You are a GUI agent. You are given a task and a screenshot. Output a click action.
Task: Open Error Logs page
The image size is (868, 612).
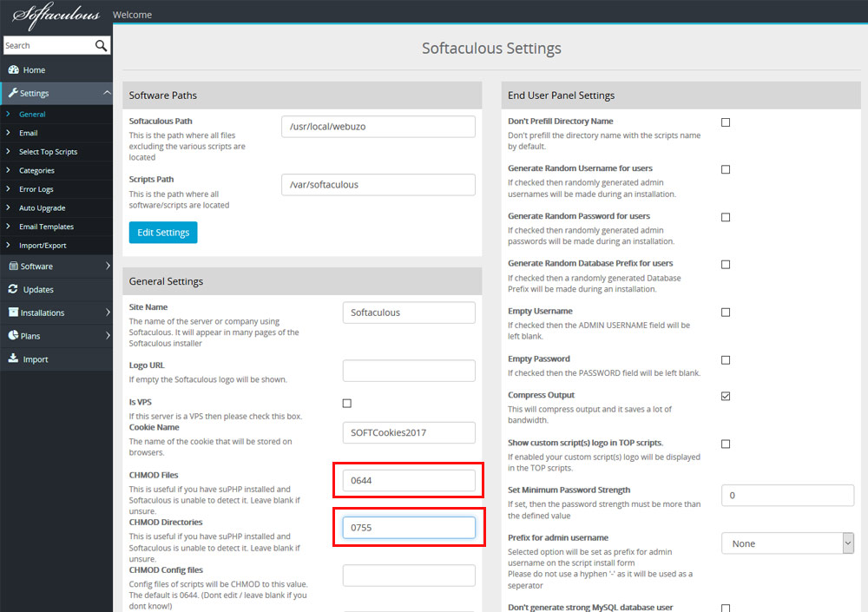point(36,189)
